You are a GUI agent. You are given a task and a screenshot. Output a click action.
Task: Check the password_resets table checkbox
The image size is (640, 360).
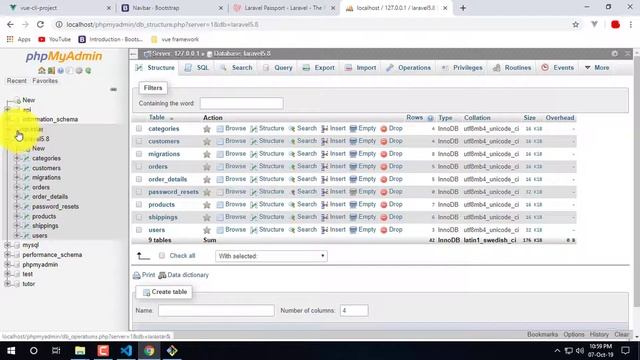pyautogui.click(x=139, y=192)
